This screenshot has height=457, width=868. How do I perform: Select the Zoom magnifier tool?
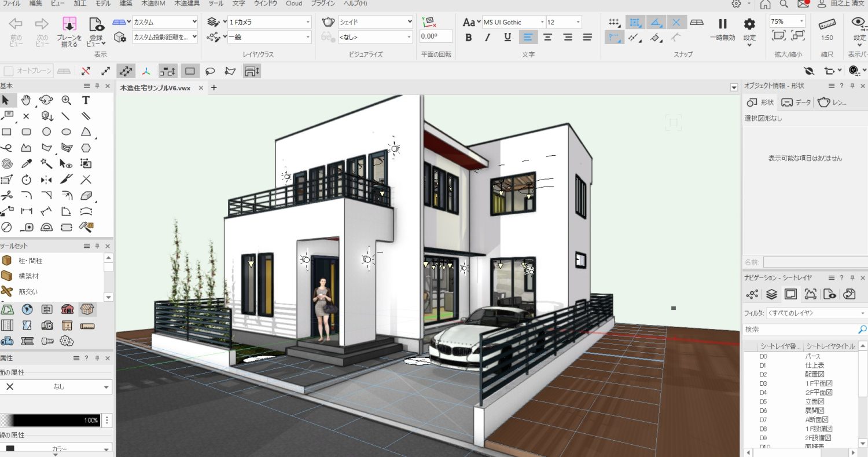click(x=66, y=100)
